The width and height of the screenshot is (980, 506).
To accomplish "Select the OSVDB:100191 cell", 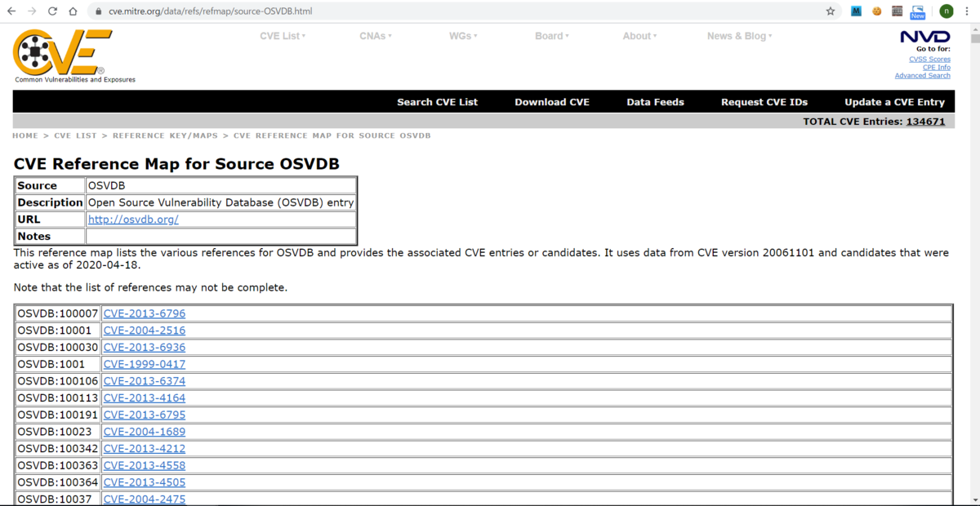I will click(58, 415).
